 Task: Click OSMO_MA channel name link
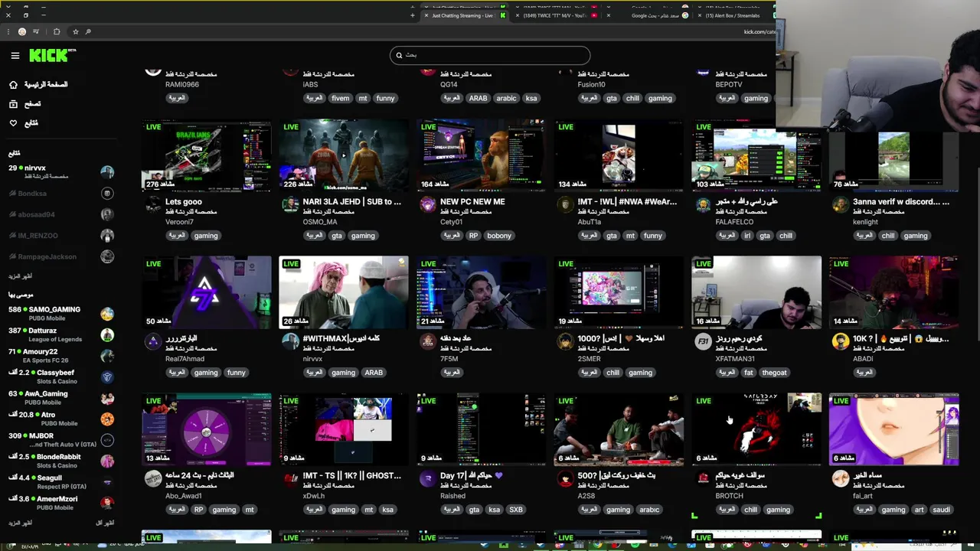[320, 222]
